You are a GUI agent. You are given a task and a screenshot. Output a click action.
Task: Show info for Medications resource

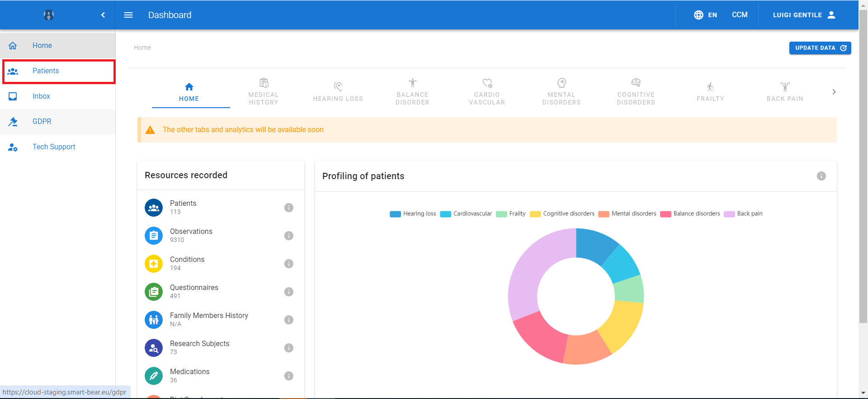[289, 376]
